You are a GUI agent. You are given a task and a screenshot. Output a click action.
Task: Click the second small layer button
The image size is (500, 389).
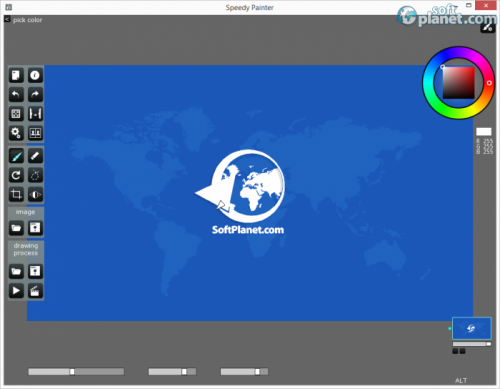462,351
